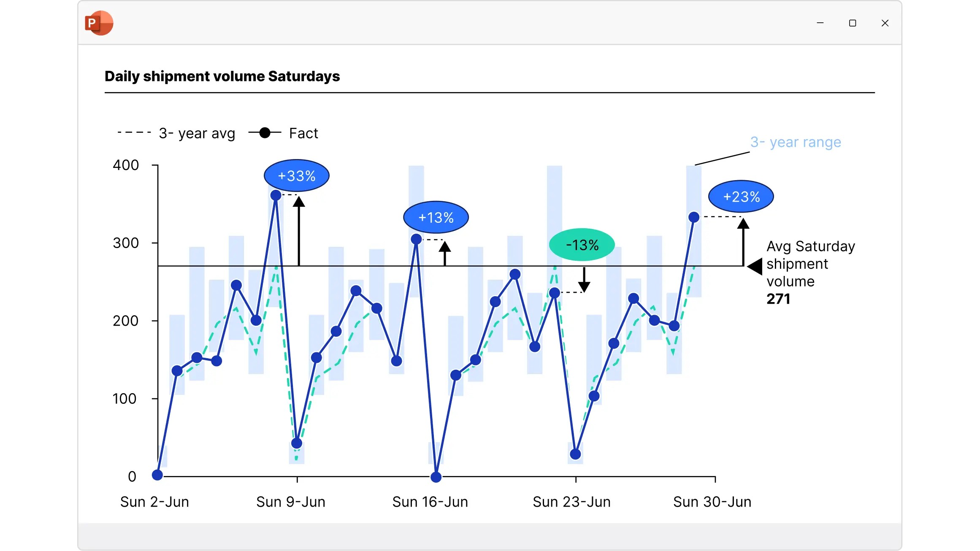Click the 3- year range label
This screenshot has height=551, width=980.
point(796,143)
